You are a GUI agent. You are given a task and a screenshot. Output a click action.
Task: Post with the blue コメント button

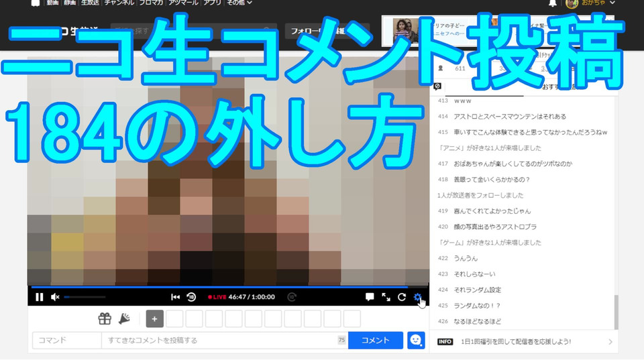click(376, 341)
